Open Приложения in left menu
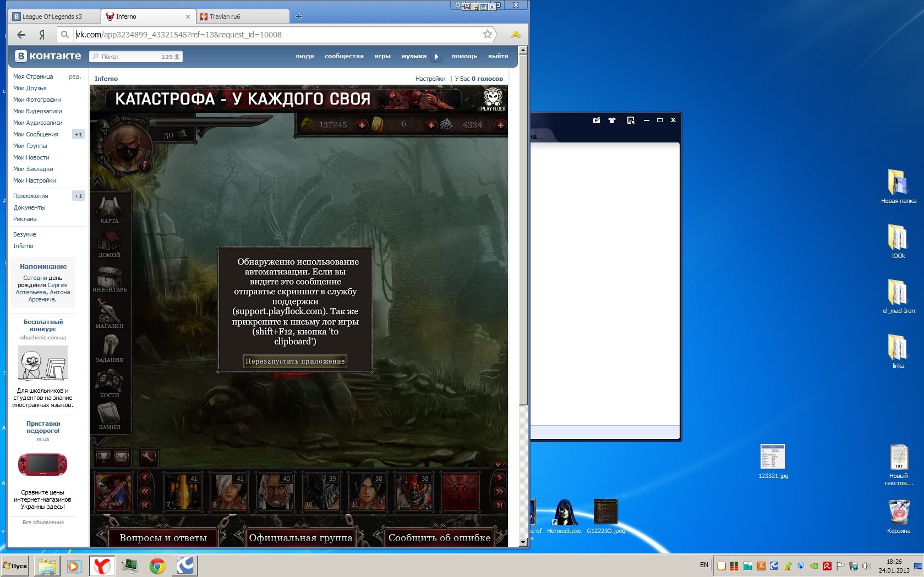Viewport: 924px width, 577px height. click(31, 196)
